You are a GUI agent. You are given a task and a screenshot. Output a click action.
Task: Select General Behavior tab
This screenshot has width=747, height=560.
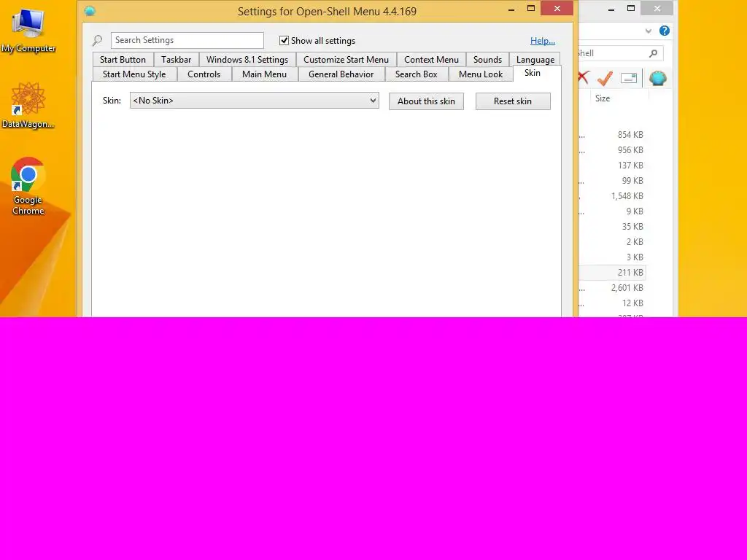click(x=341, y=74)
